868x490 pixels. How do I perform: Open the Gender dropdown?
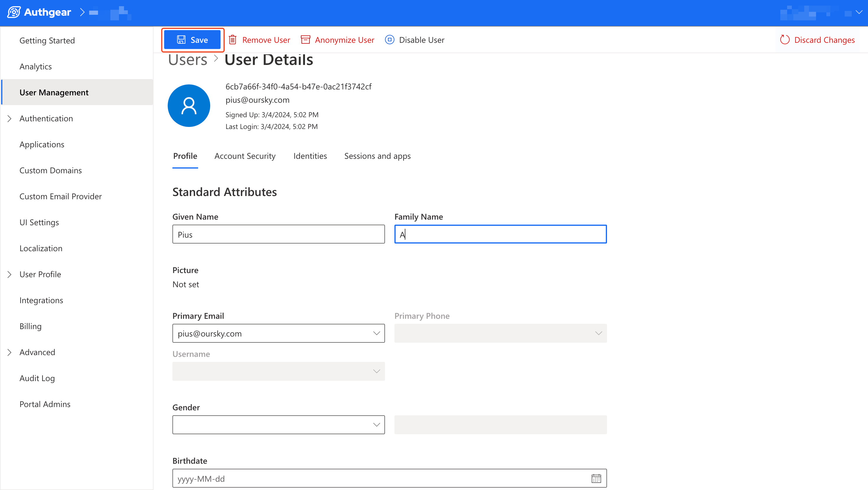(376, 425)
